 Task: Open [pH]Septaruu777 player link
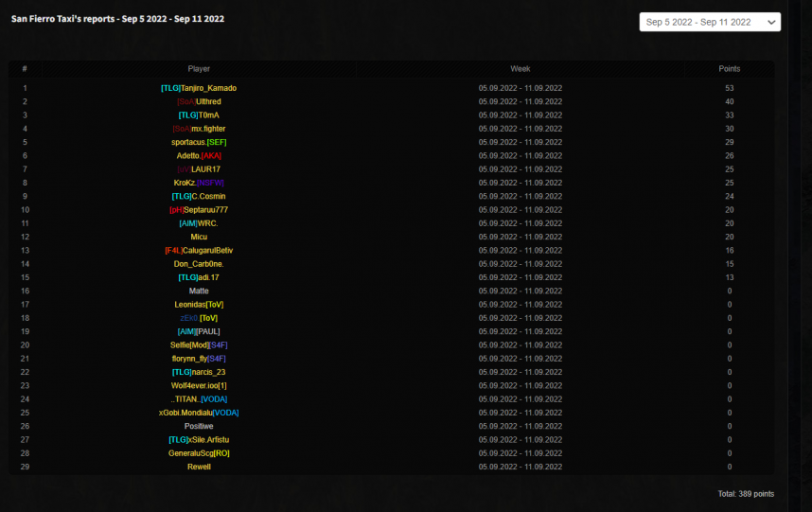(x=199, y=210)
